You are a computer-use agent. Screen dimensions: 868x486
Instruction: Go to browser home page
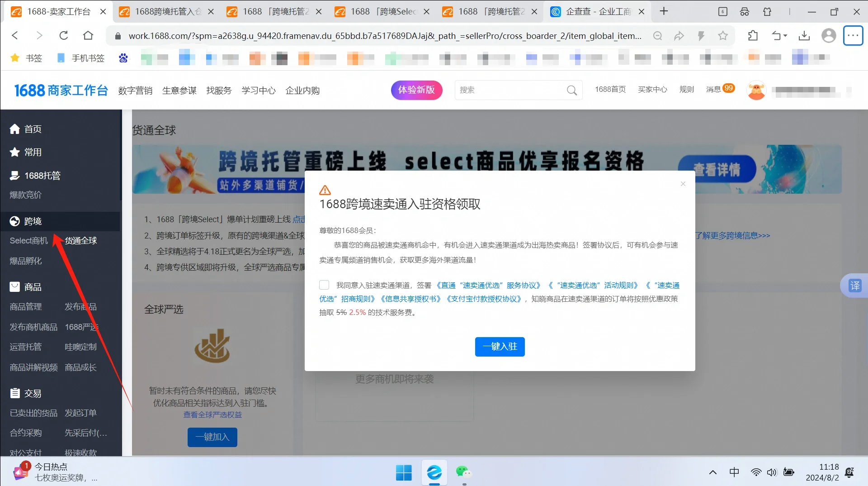pos(88,35)
